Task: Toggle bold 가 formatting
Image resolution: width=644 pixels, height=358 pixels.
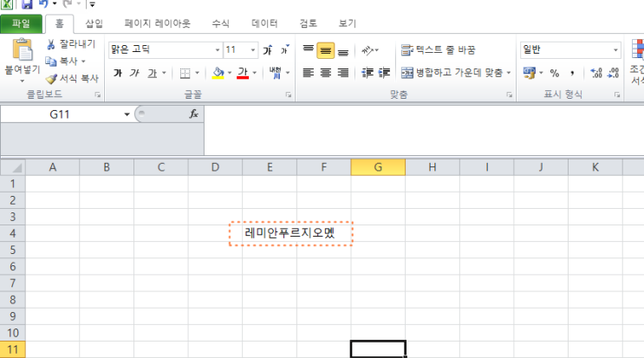Action: tap(118, 73)
